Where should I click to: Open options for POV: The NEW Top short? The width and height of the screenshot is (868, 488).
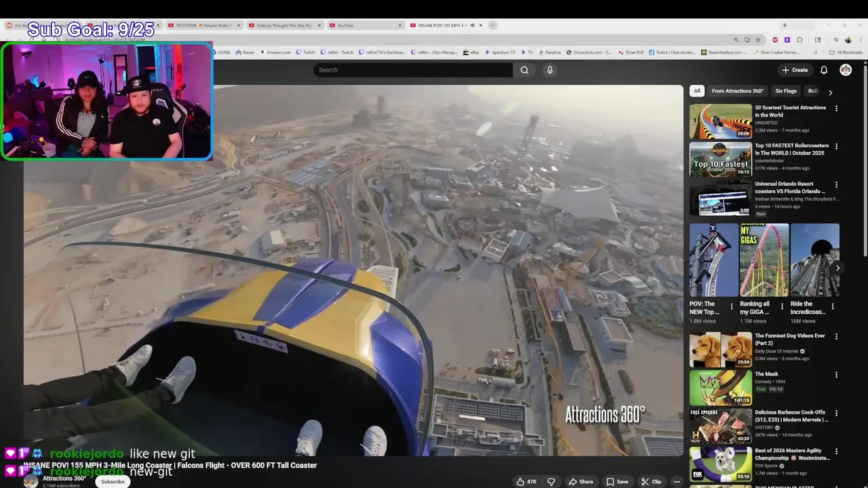coord(731,306)
